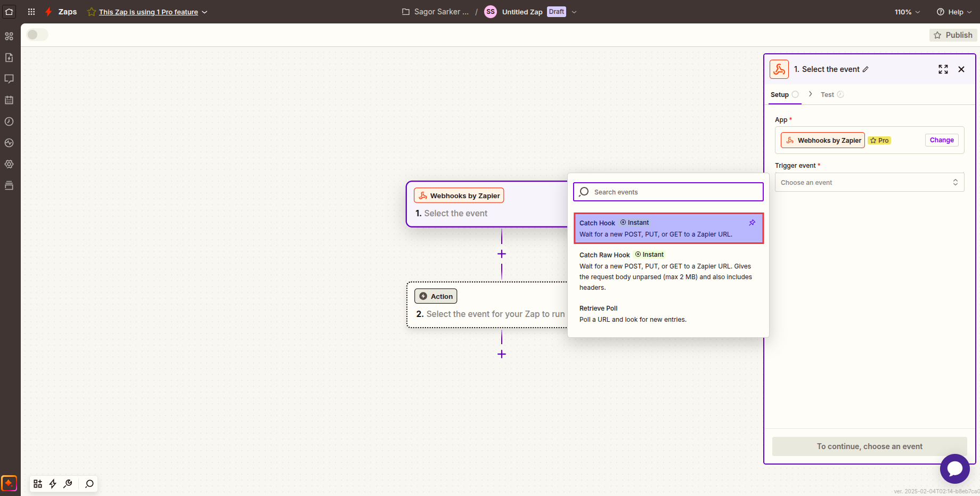This screenshot has height=496, width=980.
Task: Click the Webhooks panel header icon
Action: pyautogui.click(x=779, y=69)
